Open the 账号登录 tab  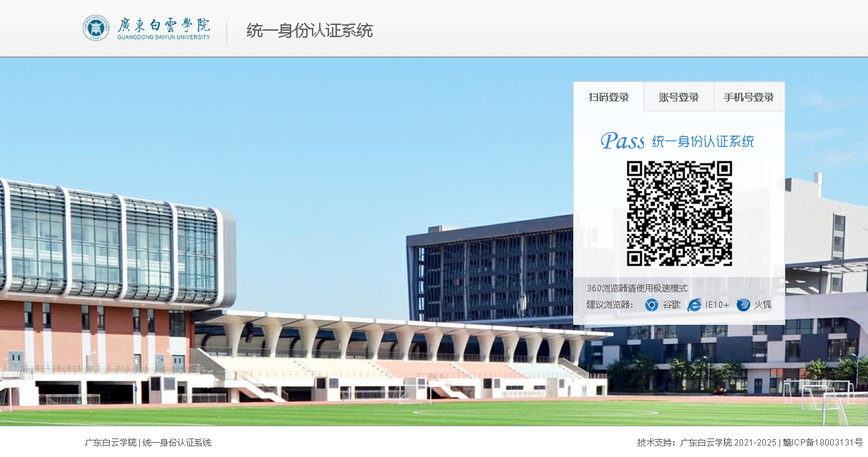[678, 97]
